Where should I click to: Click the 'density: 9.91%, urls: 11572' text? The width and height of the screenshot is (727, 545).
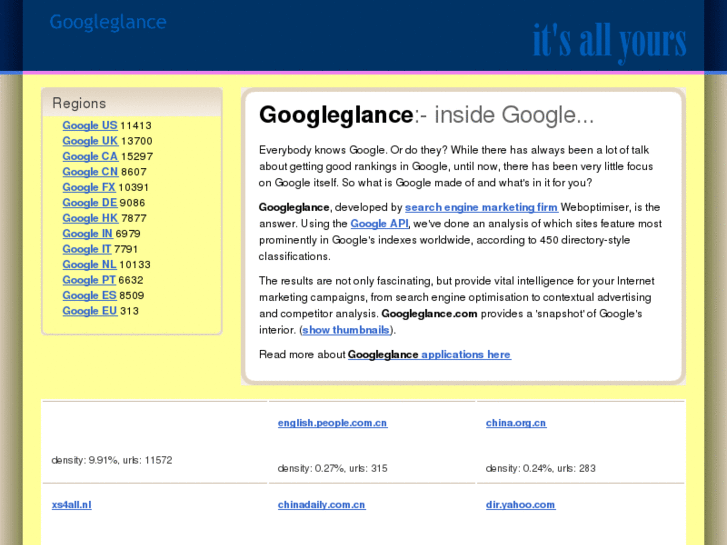point(112,460)
